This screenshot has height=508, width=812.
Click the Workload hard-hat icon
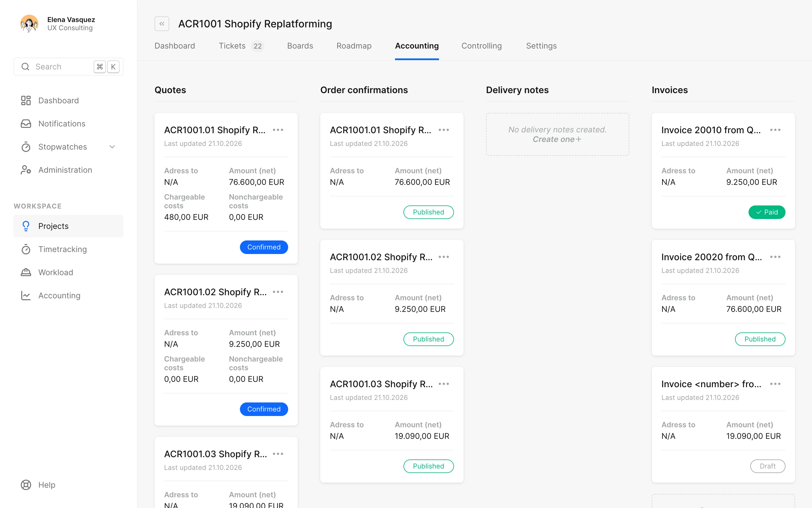[26, 272]
